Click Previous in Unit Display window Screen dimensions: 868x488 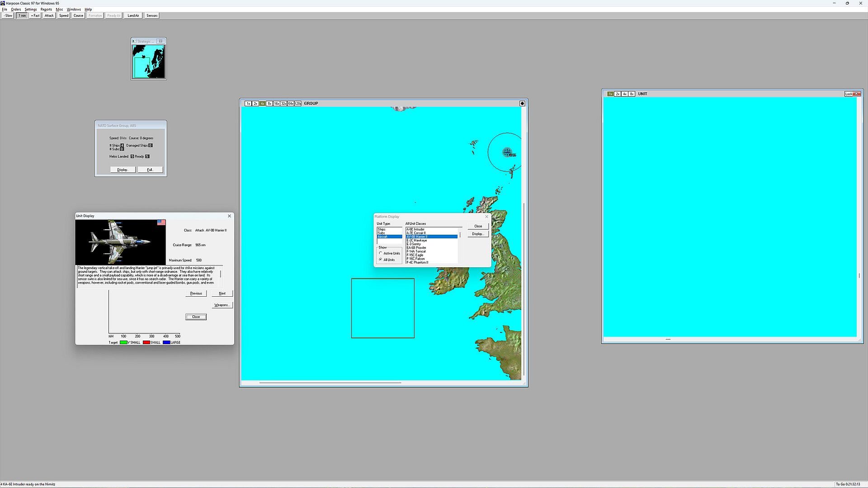click(x=196, y=294)
